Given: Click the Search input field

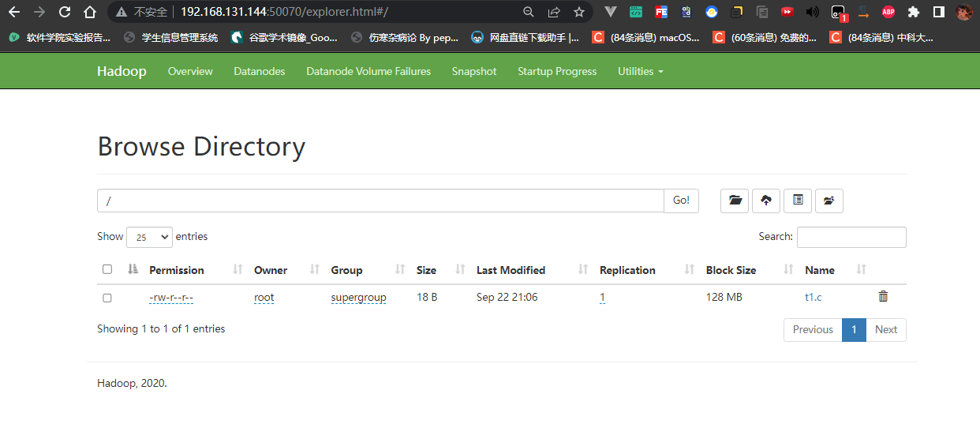Looking at the screenshot, I should click(x=851, y=237).
